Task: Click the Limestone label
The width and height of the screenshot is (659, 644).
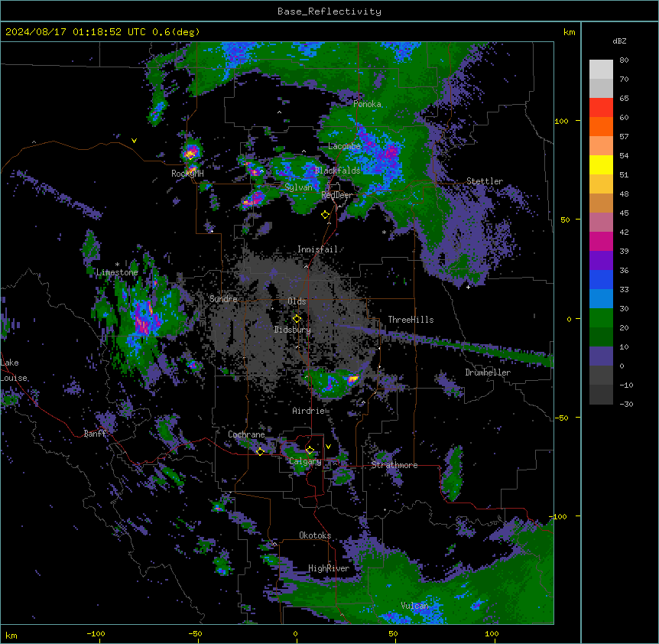Action: coord(117,272)
